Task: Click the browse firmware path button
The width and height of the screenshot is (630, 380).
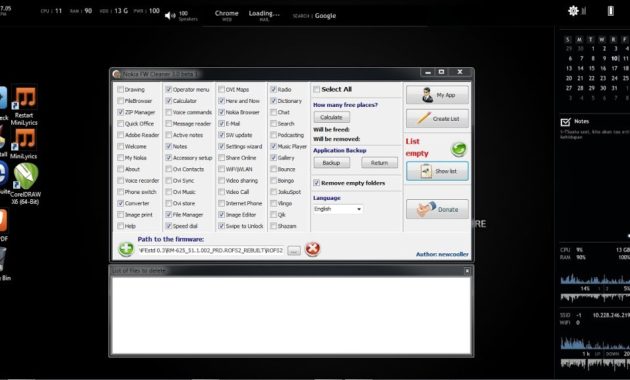Action: 294,251
